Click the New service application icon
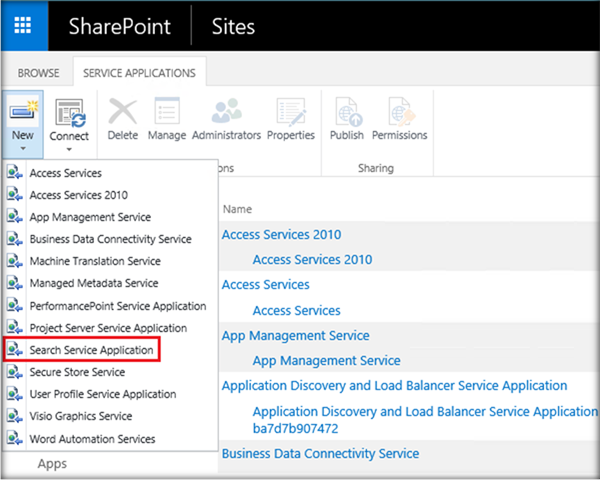600x480 pixels. coord(22,113)
